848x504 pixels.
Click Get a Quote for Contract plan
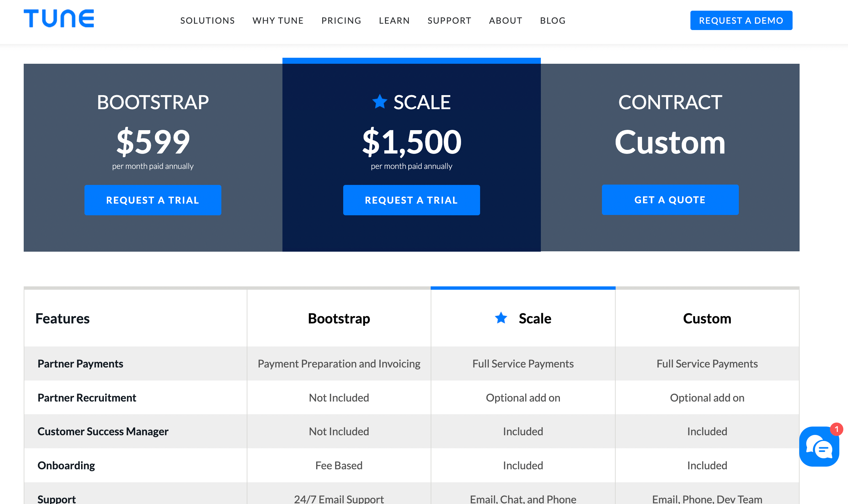tap(670, 200)
